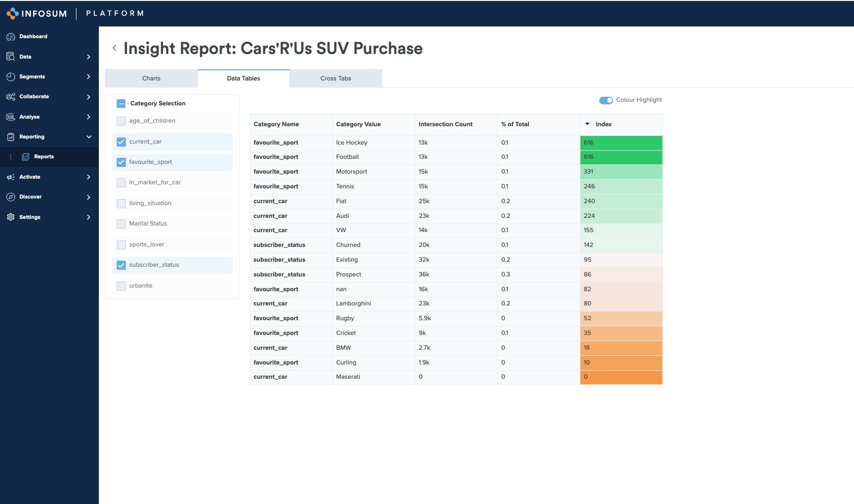
Task: Click the Insight Report page title
Action: (273, 48)
